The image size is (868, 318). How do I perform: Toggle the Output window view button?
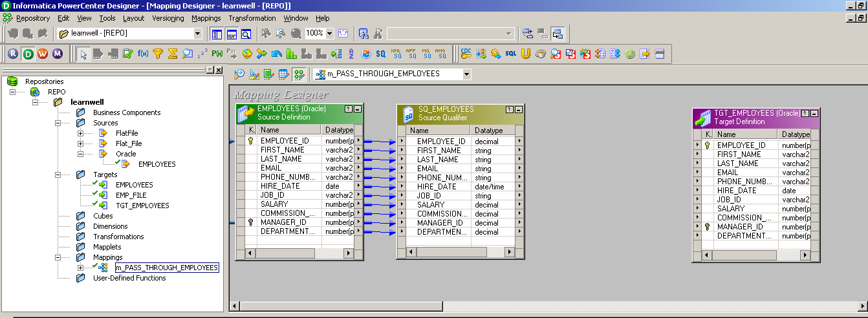tap(232, 33)
